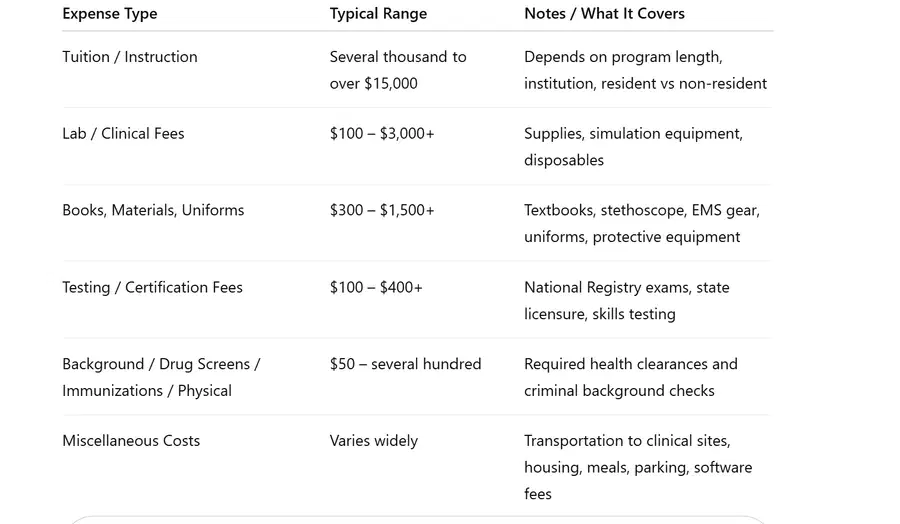Click the 'Depends on program length' note
The width and height of the screenshot is (900, 524).
coord(645,70)
